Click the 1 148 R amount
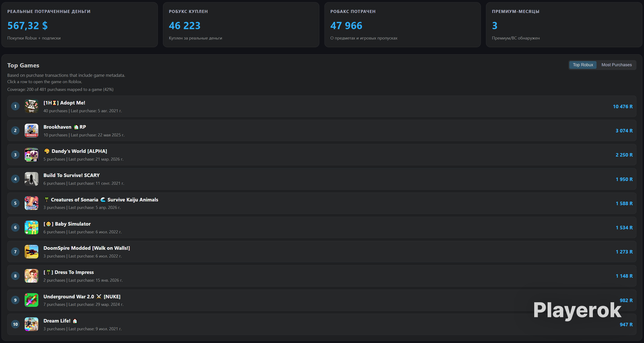 [624, 276]
